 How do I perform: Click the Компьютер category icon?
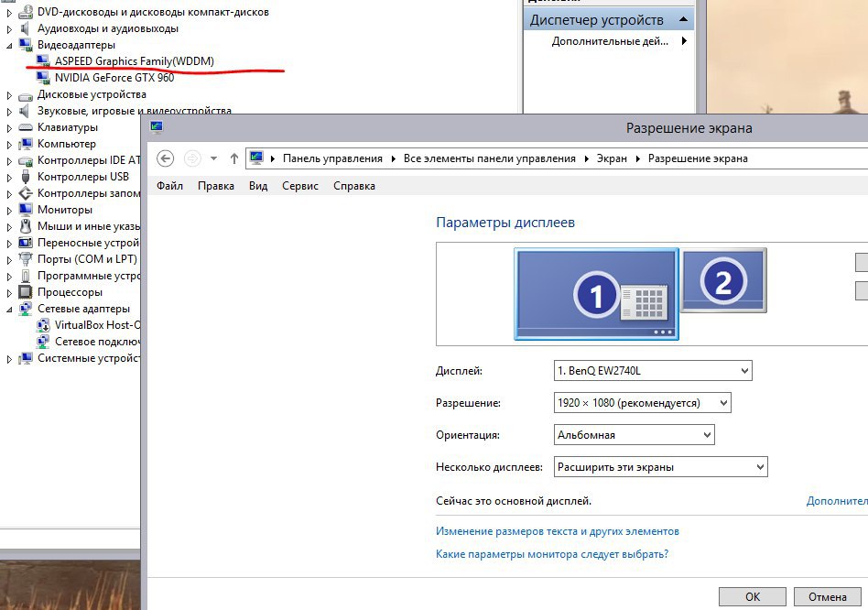pos(26,144)
